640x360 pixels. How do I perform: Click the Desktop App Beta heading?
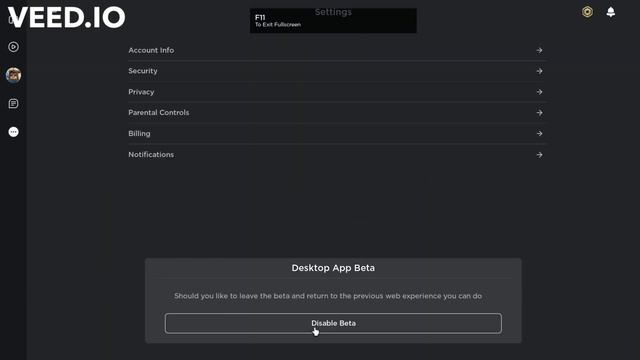(x=333, y=268)
